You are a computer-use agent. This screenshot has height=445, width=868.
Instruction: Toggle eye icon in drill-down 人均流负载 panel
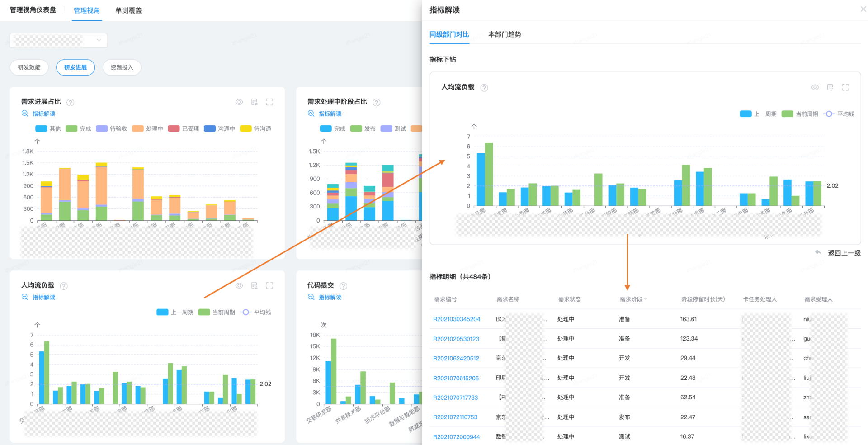(x=815, y=88)
